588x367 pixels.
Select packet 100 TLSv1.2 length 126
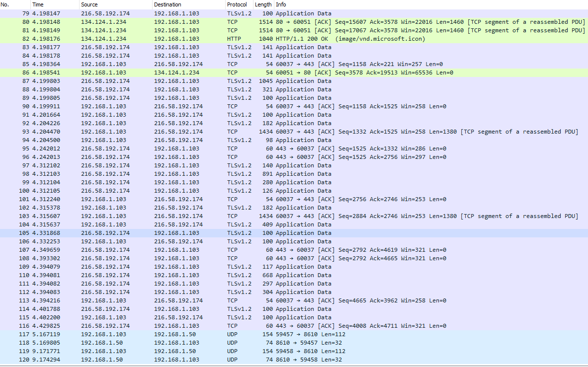(x=199, y=191)
